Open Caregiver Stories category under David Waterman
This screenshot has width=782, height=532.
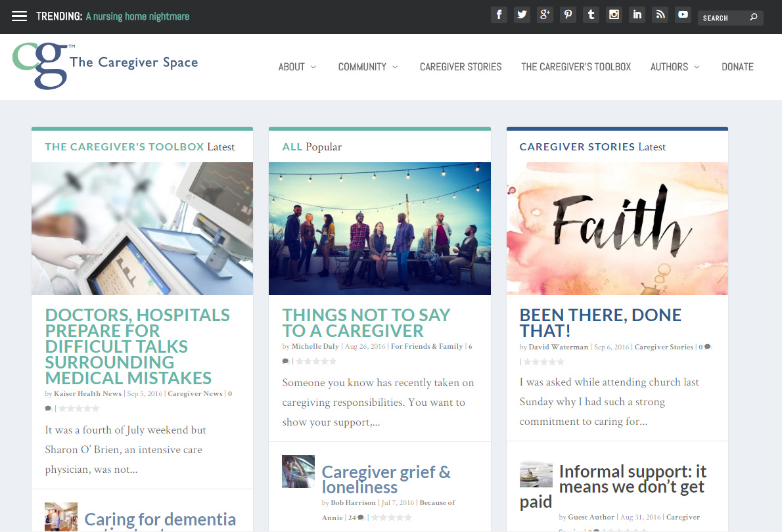(664, 347)
